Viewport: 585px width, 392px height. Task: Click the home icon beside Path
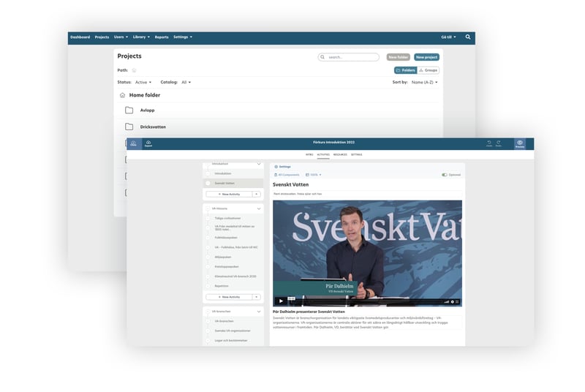click(x=135, y=70)
